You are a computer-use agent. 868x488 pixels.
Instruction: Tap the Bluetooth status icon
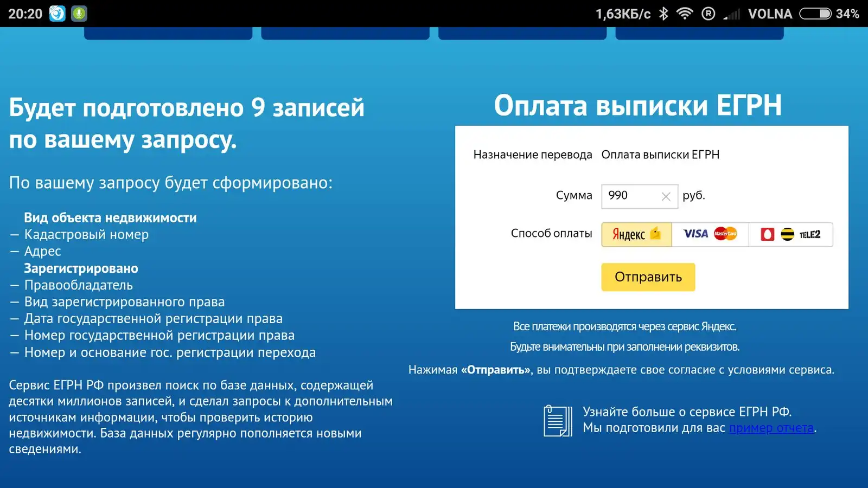click(663, 14)
